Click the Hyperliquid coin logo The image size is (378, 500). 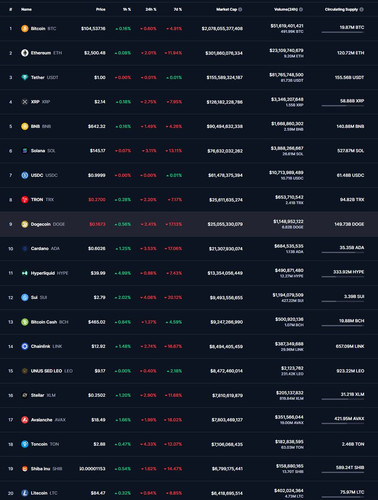coord(25,273)
